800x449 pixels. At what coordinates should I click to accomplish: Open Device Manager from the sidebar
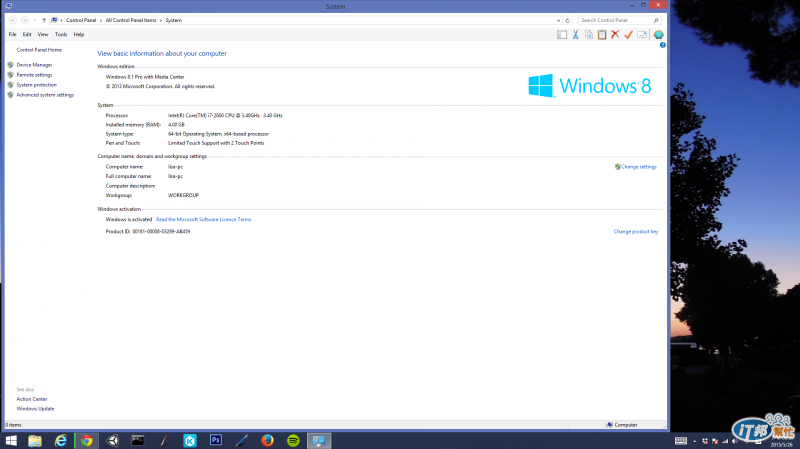point(34,65)
